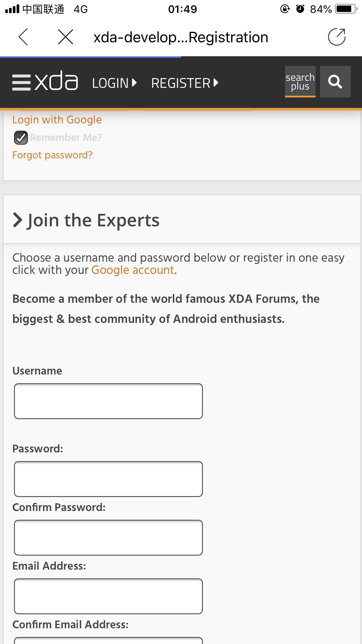This screenshot has height=644, width=362.
Task: Toggle the Remember Me checkbox
Action: tap(21, 138)
